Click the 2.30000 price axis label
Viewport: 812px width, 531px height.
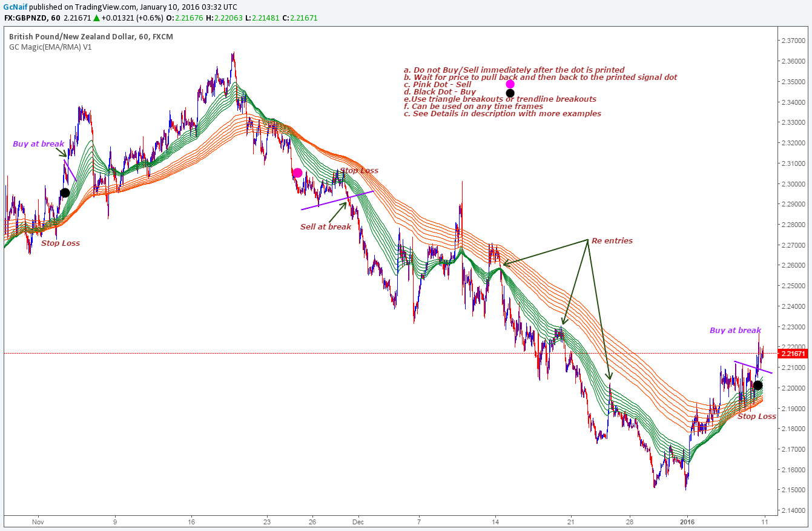click(x=792, y=184)
